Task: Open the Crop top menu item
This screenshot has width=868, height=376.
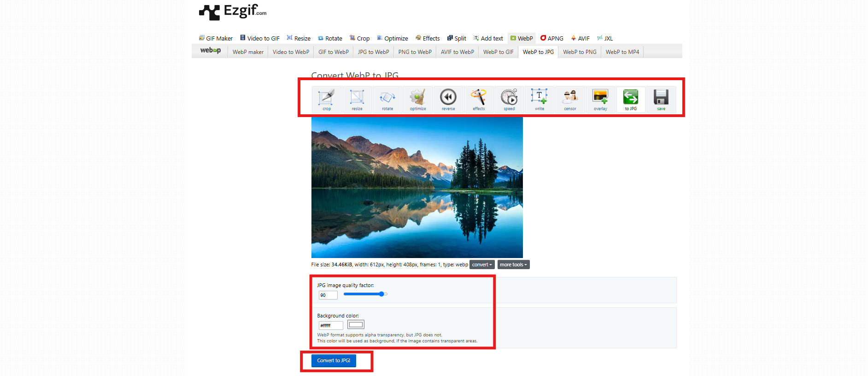Action: 359,38
